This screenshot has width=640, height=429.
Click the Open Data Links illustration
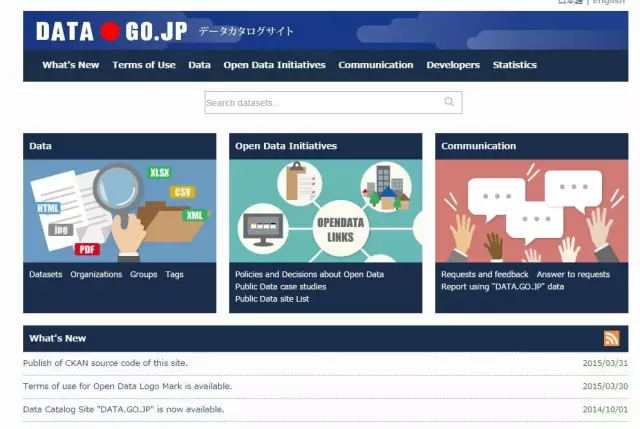coord(325,210)
